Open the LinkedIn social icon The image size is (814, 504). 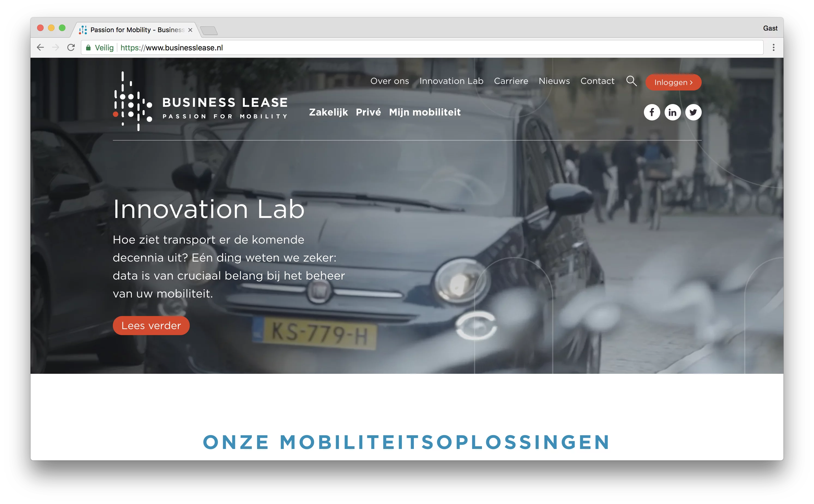tap(672, 112)
